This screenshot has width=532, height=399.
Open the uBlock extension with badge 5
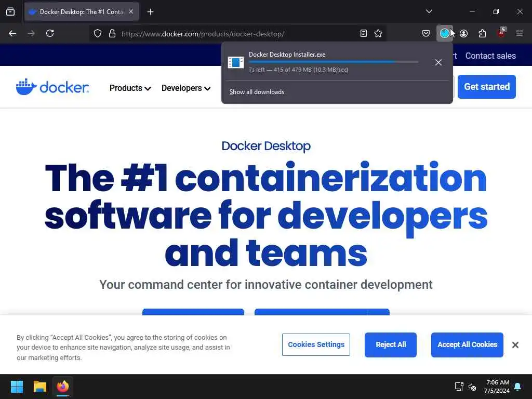501,33
